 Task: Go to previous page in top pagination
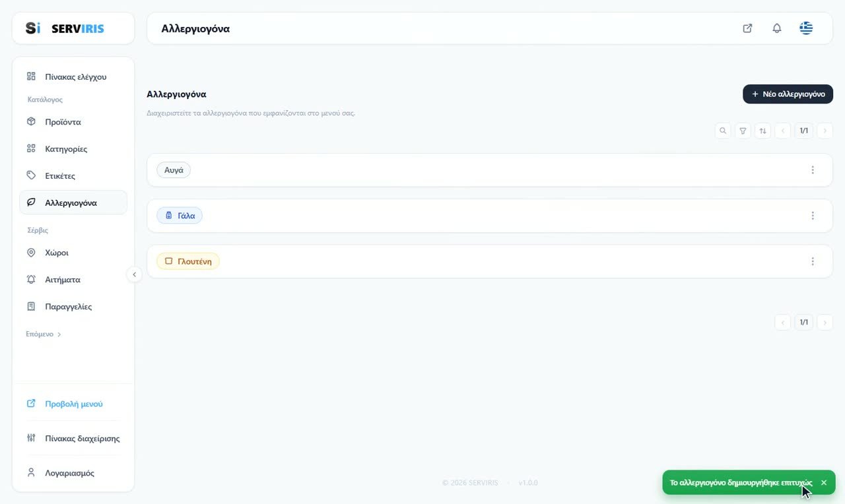tap(782, 131)
